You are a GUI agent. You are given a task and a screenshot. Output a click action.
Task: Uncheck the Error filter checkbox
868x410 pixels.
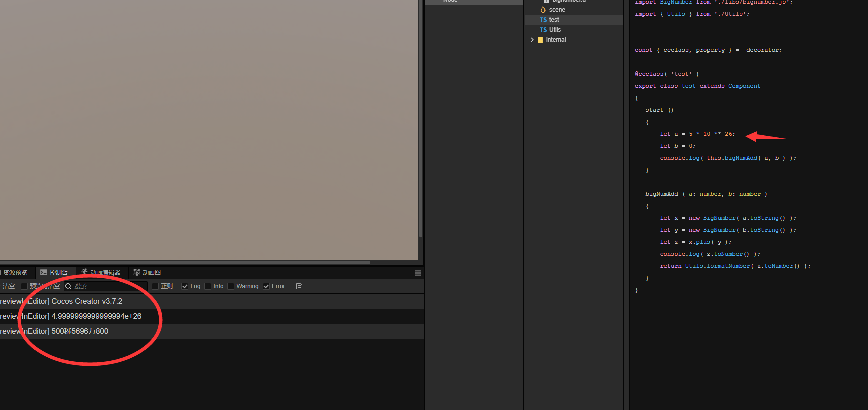(266, 286)
